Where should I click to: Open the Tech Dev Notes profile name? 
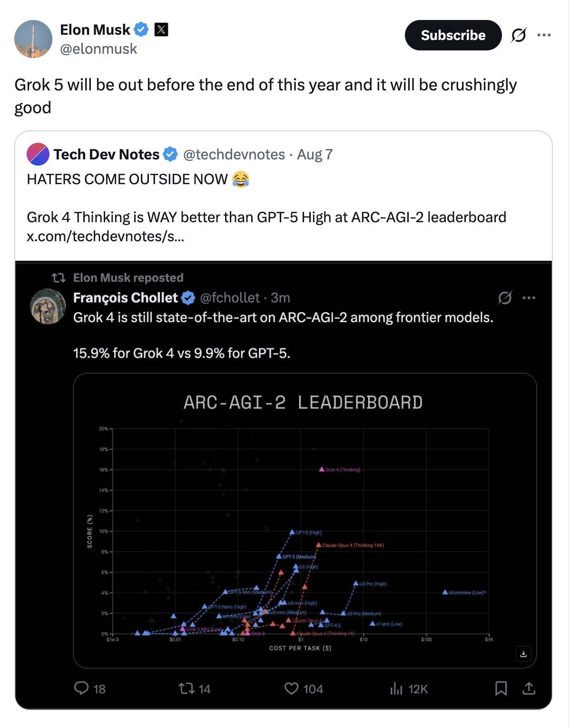[107, 154]
